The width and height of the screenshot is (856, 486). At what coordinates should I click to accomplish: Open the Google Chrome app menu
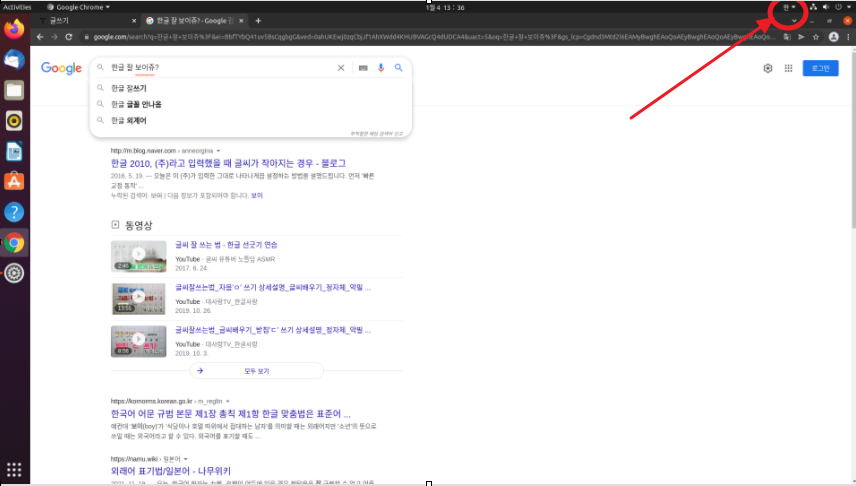pyautogui.click(x=78, y=7)
